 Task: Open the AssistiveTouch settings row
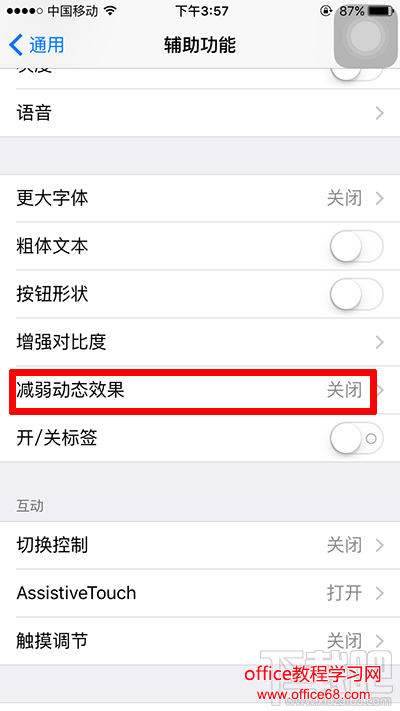click(200, 593)
